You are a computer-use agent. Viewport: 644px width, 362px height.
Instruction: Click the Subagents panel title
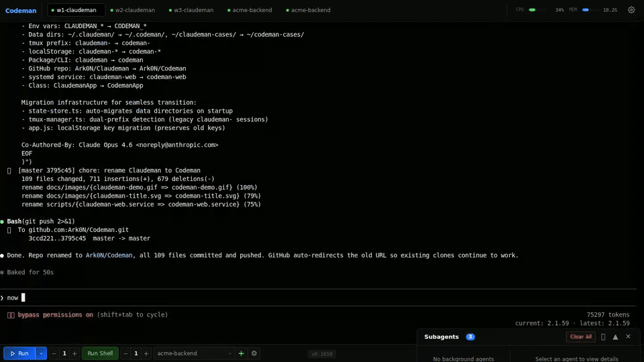[441, 337]
